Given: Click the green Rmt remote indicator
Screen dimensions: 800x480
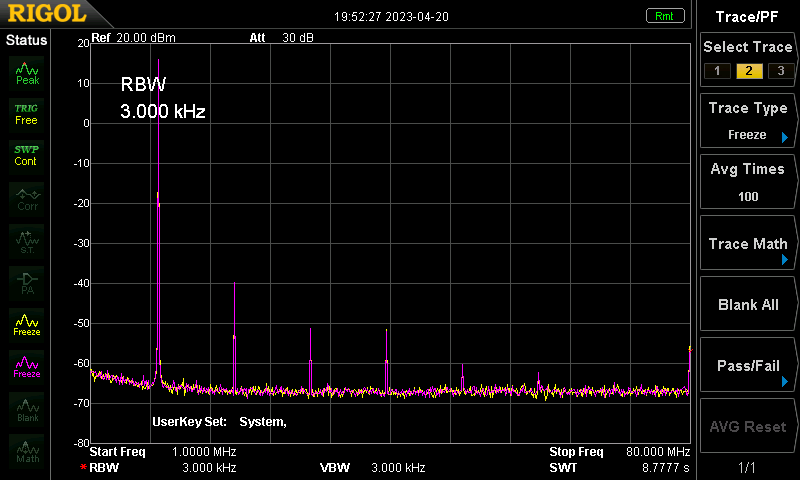Looking at the screenshot, I should tap(665, 16).
